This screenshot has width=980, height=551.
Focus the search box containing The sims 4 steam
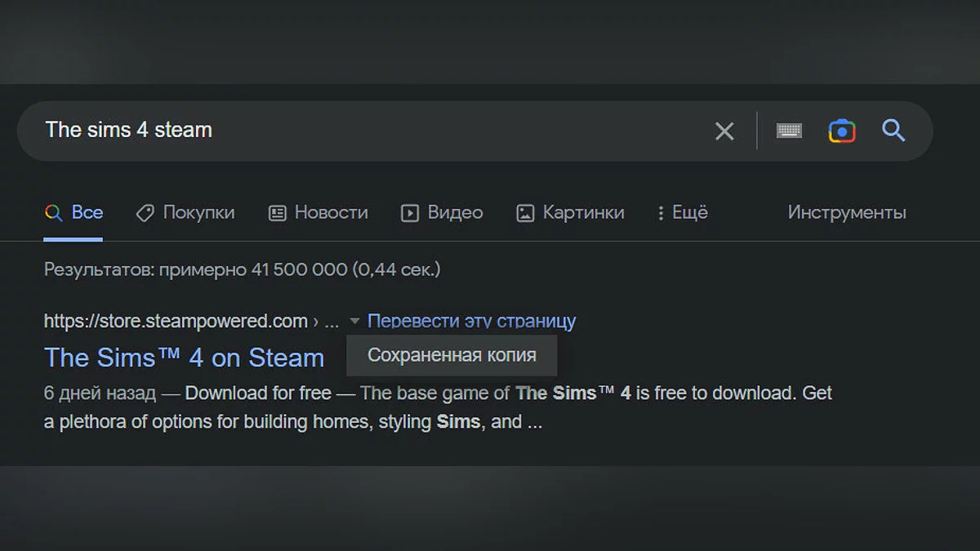point(367,131)
